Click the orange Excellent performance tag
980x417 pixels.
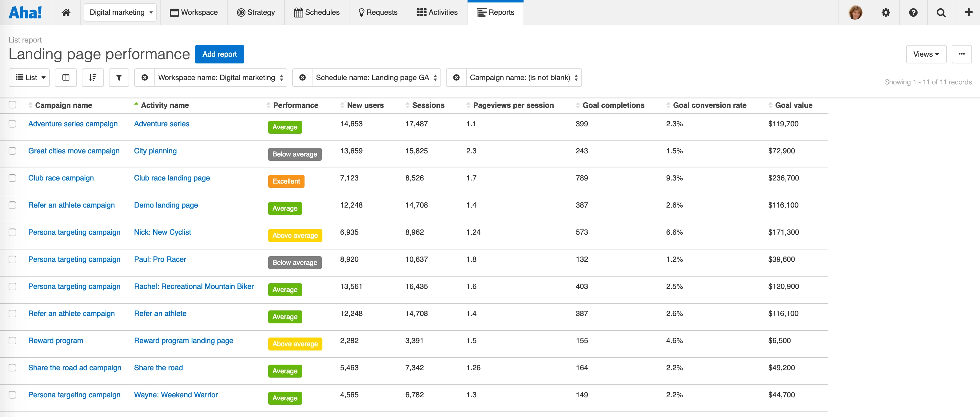[286, 181]
